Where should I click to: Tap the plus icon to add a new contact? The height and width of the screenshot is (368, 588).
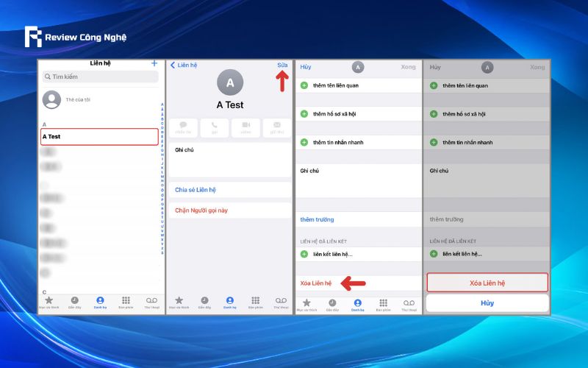pyautogui.click(x=154, y=63)
